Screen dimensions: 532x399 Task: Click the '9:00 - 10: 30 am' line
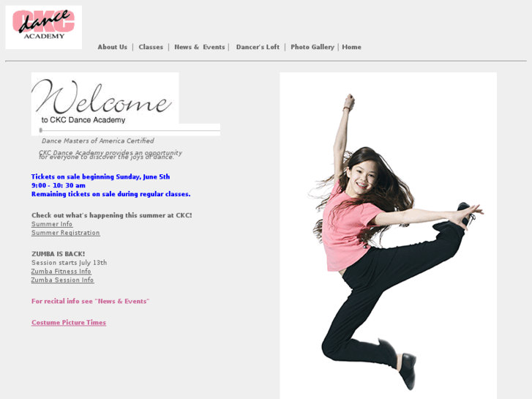[x=59, y=185]
